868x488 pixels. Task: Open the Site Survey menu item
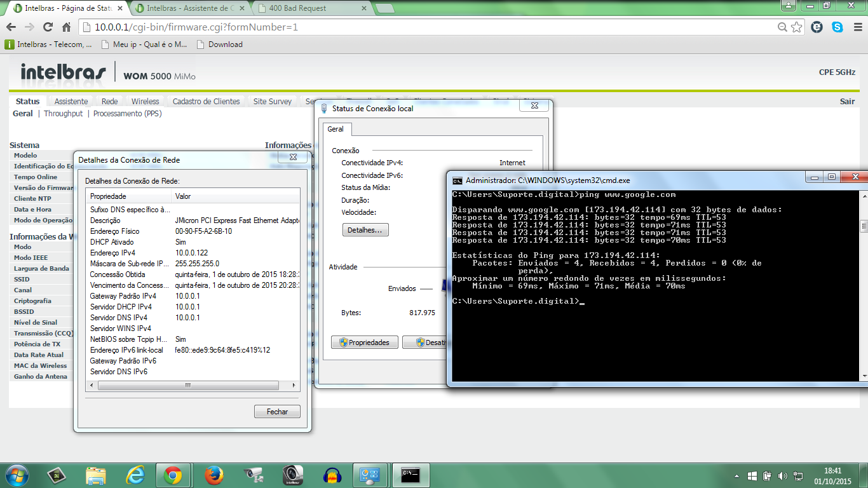pos(272,101)
